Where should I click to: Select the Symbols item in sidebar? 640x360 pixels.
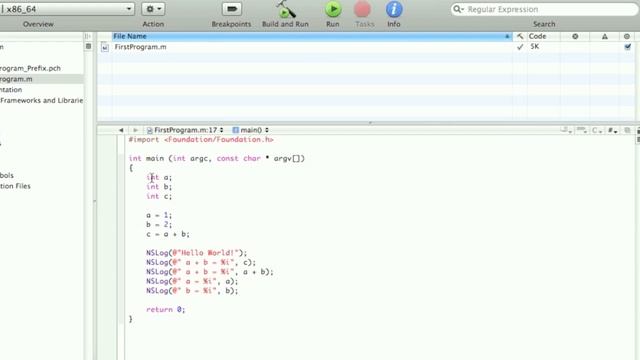7,175
